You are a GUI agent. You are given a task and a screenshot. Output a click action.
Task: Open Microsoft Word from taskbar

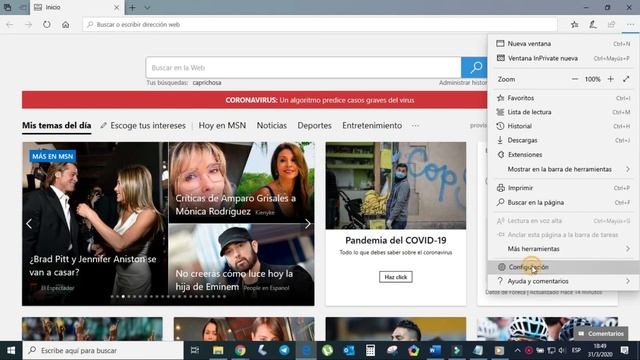(435, 351)
